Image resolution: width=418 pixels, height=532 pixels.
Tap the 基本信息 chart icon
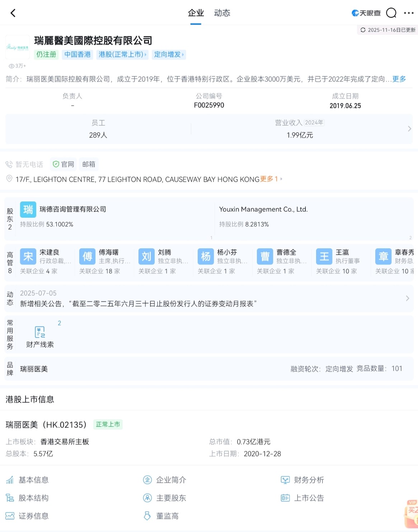click(10, 480)
